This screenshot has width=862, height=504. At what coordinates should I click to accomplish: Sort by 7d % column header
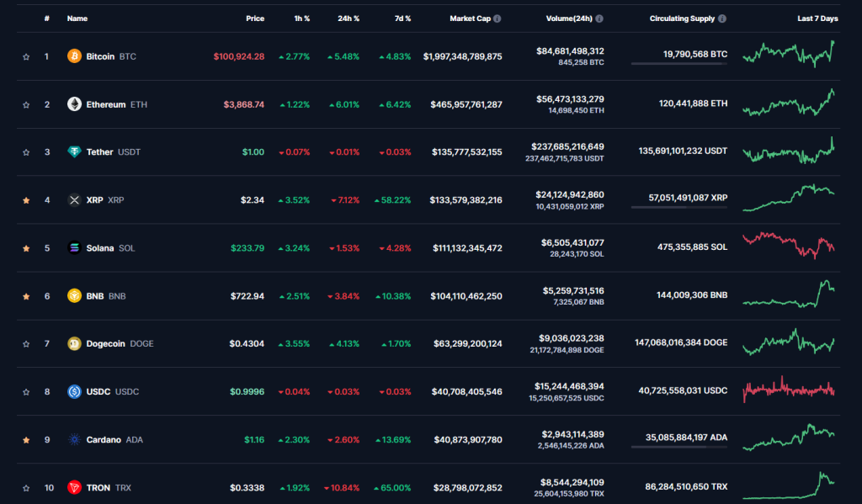[x=402, y=19]
